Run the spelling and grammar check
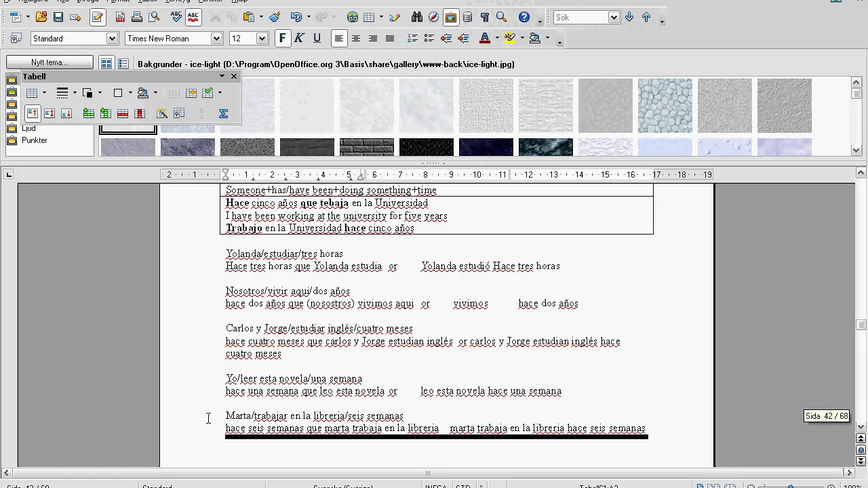868x488 pixels. [x=176, y=17]
